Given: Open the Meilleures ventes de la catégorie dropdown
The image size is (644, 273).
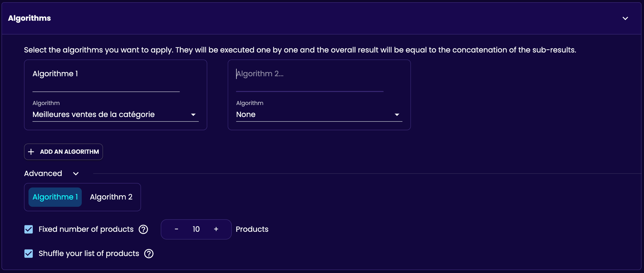Looking at the screenshot, I should (115, 114).
